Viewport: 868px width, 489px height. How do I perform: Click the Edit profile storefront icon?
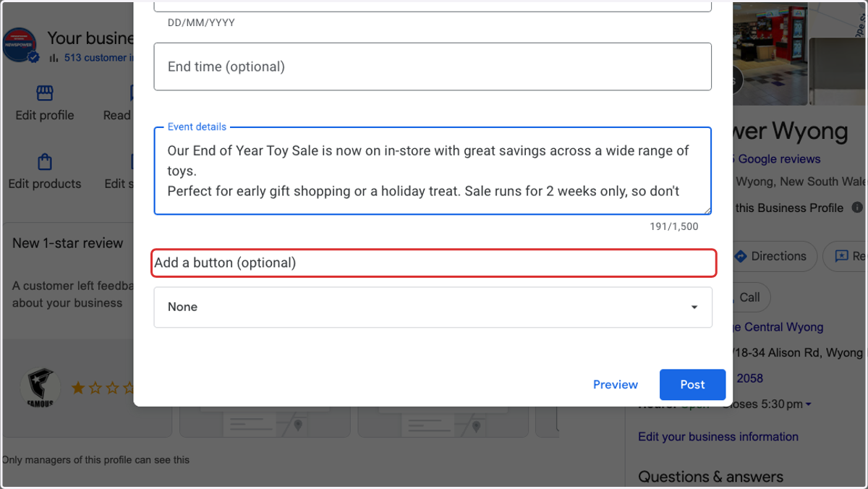(x=45, y=93)
